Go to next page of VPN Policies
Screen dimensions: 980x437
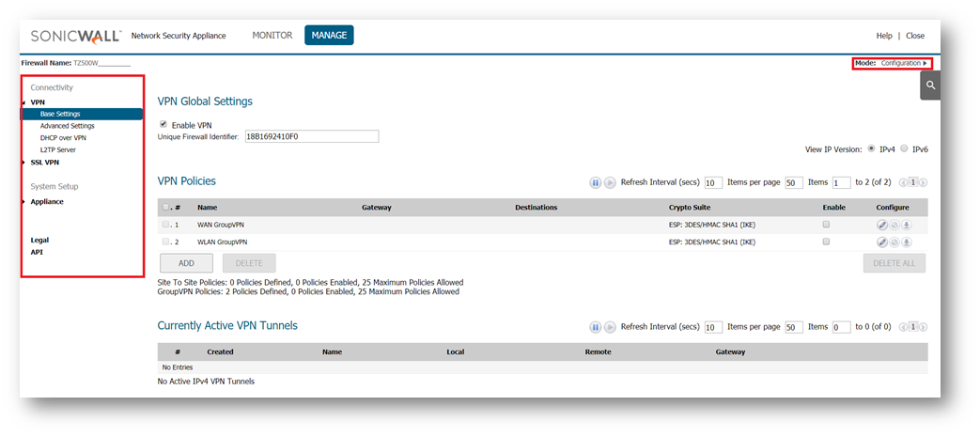pos(923,182)
